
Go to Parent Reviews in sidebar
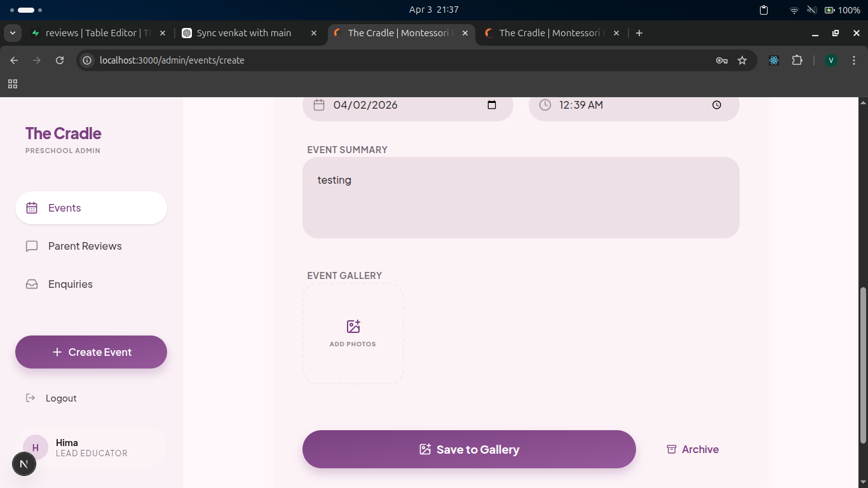pyautogui.click(x=85, y=246)
